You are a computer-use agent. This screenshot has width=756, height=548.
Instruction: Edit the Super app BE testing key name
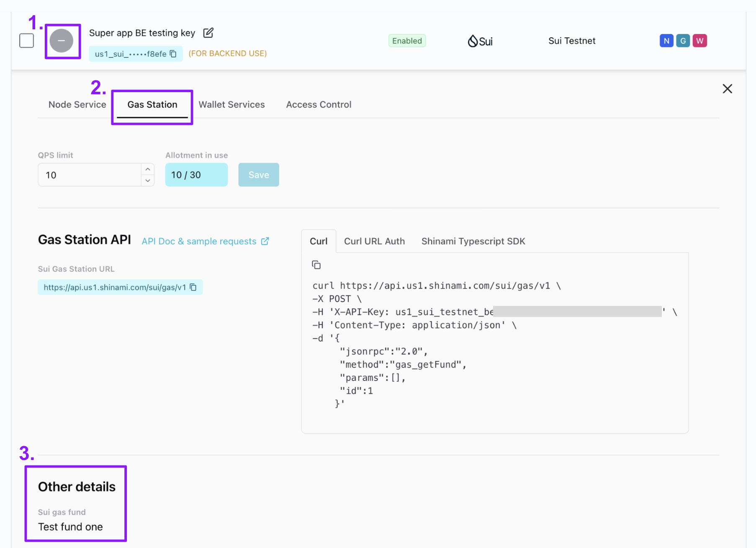pyautogui.click(x=208, y=33)
